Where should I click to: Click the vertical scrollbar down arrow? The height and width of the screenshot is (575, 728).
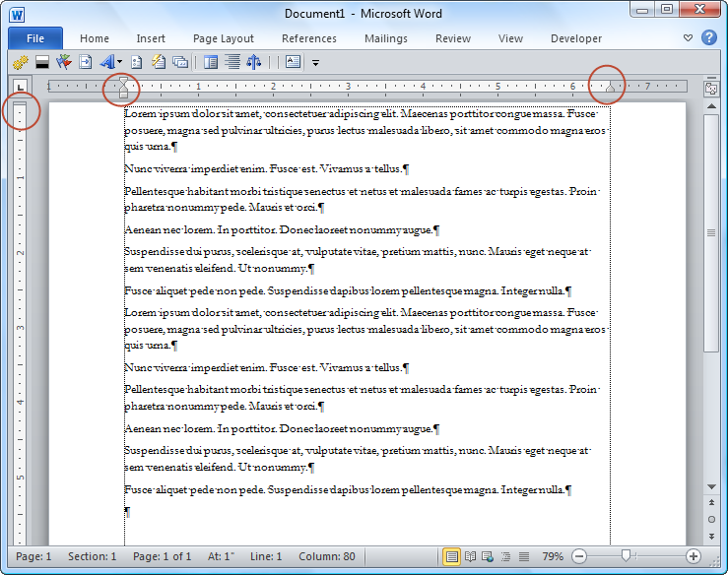point(711,486)
